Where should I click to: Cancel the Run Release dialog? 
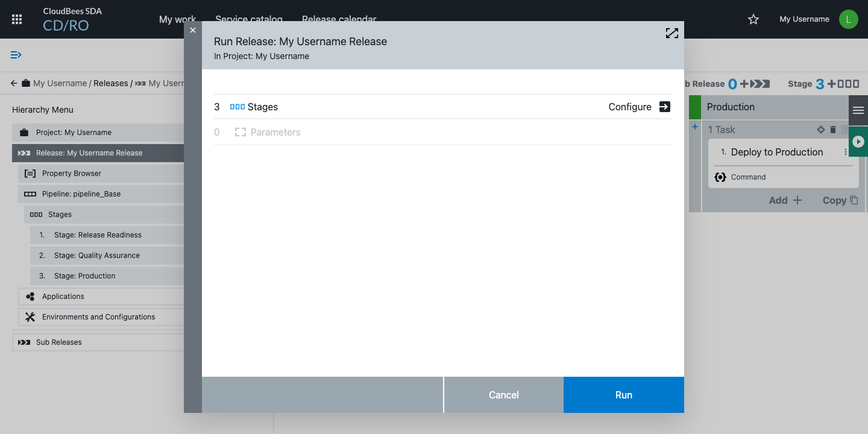click(x=503, y=395)
